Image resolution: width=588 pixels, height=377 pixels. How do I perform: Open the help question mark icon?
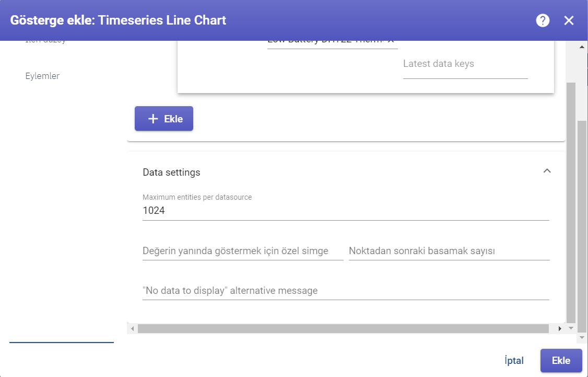tap(543, 20)
